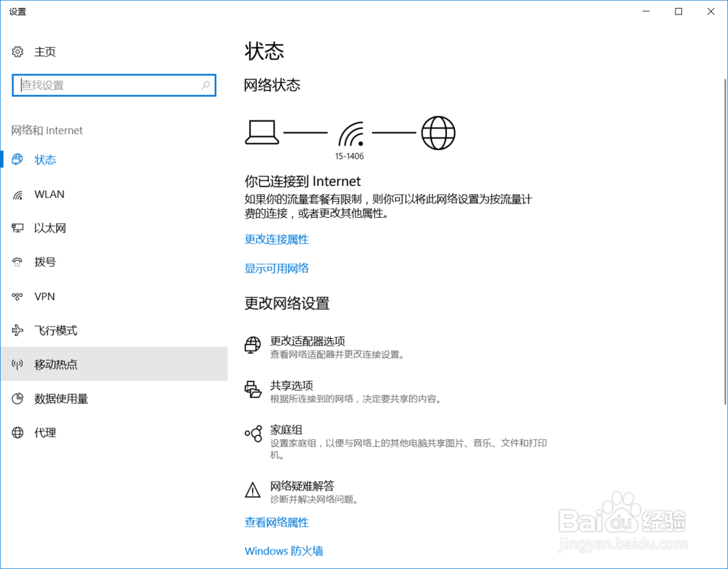Viewport: 728px width, 569px height.
Task: Open 查看网络属性 link
Action: tap(277, 522)
